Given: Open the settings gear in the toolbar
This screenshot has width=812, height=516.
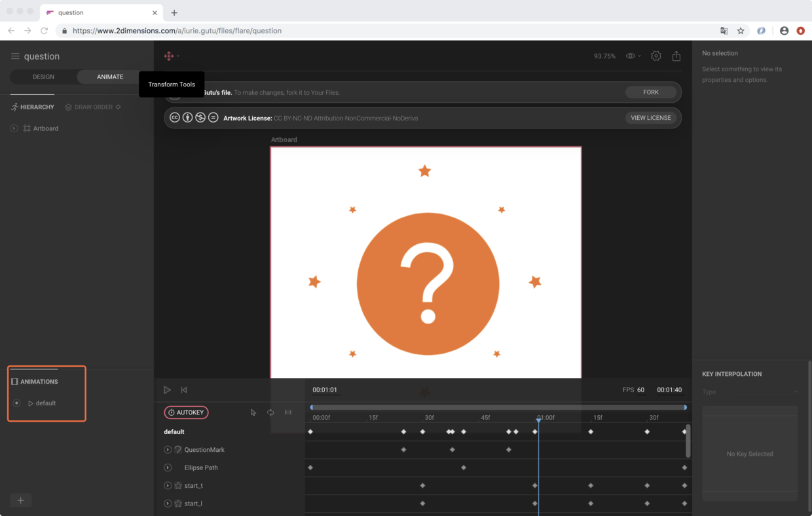Looking at the screenshot, I should 656,56.
